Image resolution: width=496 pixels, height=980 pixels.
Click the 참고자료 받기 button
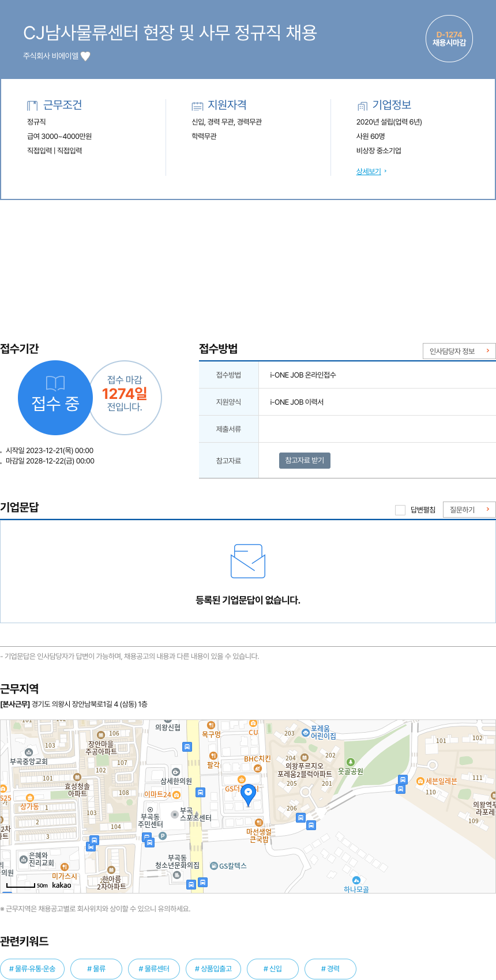(x=305, y=461)
